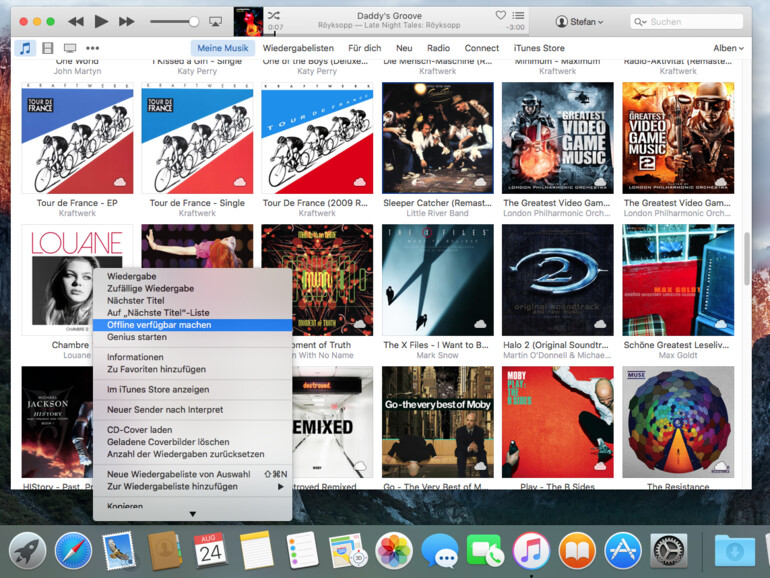Open Safari in the Dock
Viewport: 770px width, 578px height.
tap(73, 551)
